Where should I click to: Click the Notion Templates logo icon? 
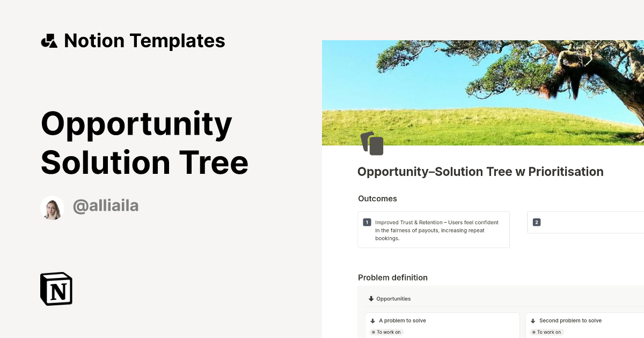[x=49, y=40]
